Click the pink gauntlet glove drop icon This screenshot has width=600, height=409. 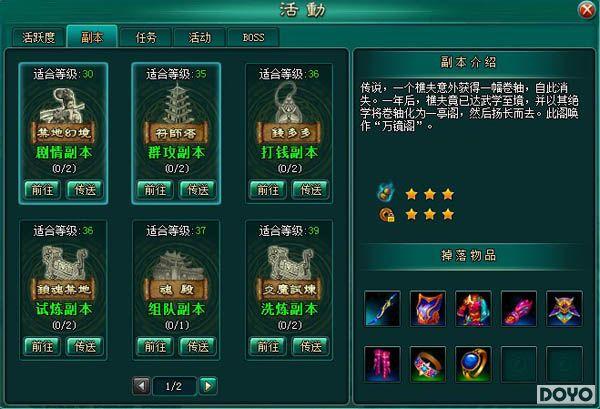(519, 308)
